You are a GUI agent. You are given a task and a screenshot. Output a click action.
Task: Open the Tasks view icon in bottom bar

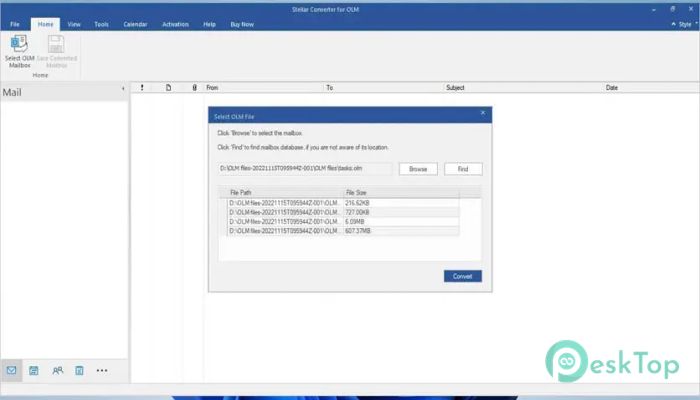click(x=79, y=370)
